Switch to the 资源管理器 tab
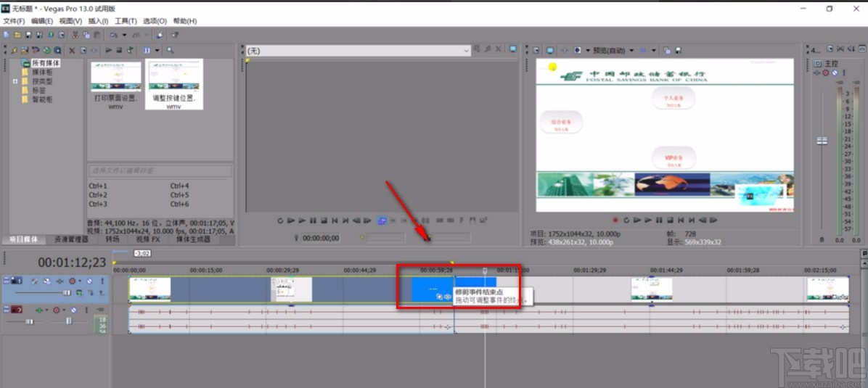 pyautogui.click(x=71, y=239)
